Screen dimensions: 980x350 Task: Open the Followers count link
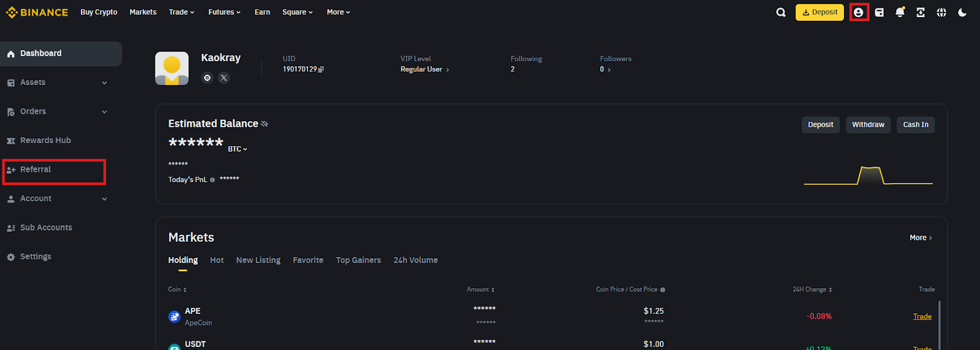pyautogui.click(x=605, y=70)
